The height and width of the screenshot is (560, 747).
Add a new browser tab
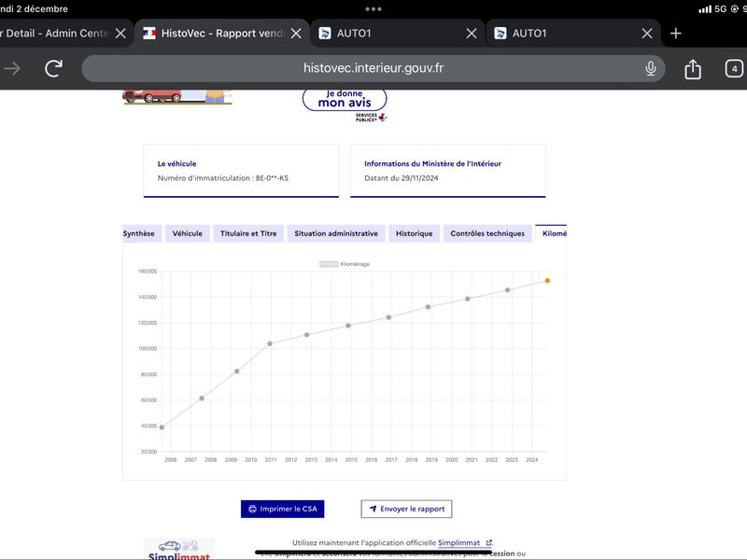[x=675, y=34]
